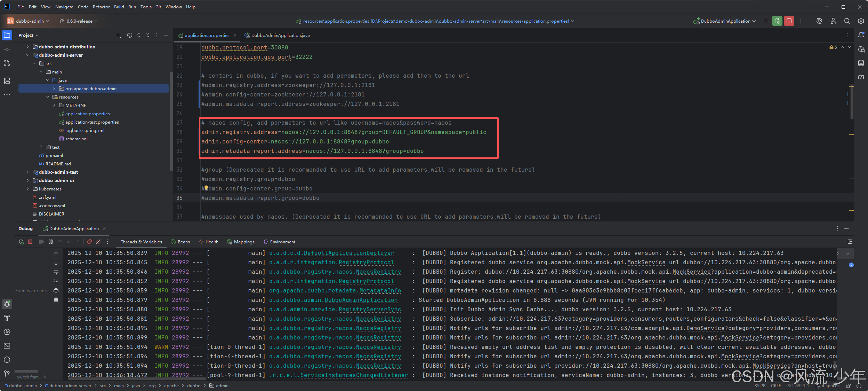Toggle soft-wrap in console output
Screen dimensions: 868x391
coord(56,272)
